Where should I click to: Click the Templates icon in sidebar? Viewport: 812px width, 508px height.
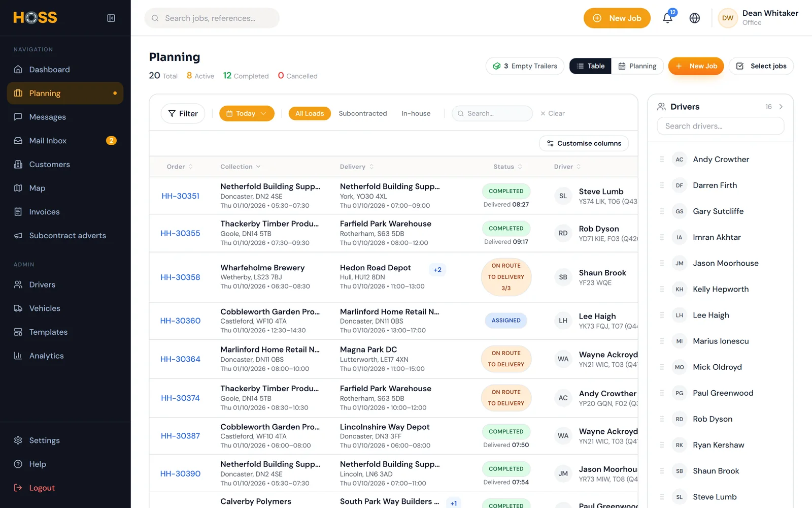(18, 332)
